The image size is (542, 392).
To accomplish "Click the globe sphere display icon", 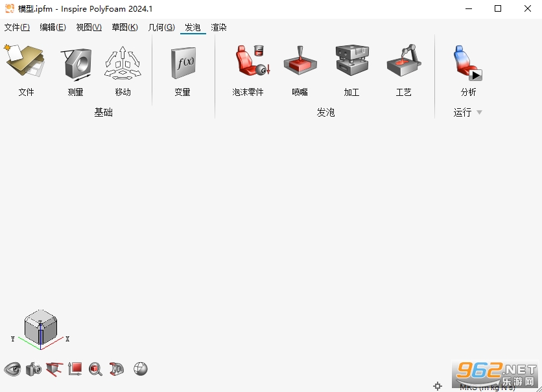I will pyautogui.click(x=140, y=369).
